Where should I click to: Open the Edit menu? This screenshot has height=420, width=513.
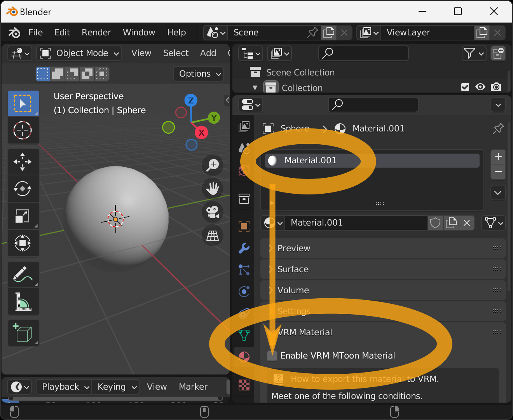pyautogui.click(x=62, y=33)
